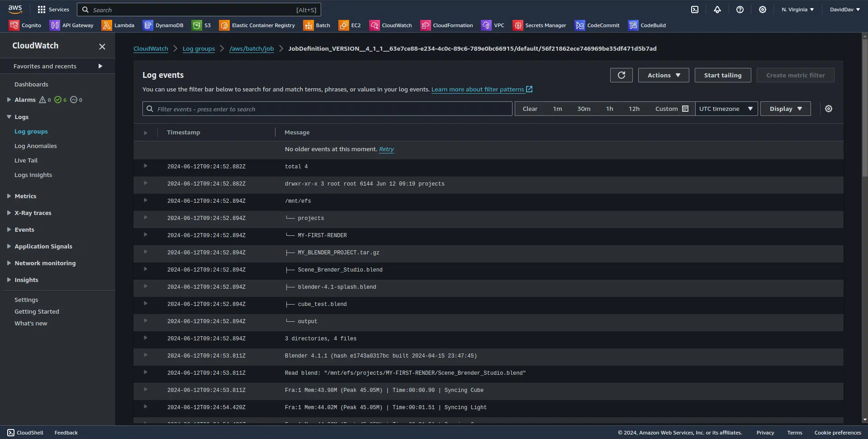Select Logs Insights in the sidebar
This screenshot has height=439, width=868.
pos(33,175)
